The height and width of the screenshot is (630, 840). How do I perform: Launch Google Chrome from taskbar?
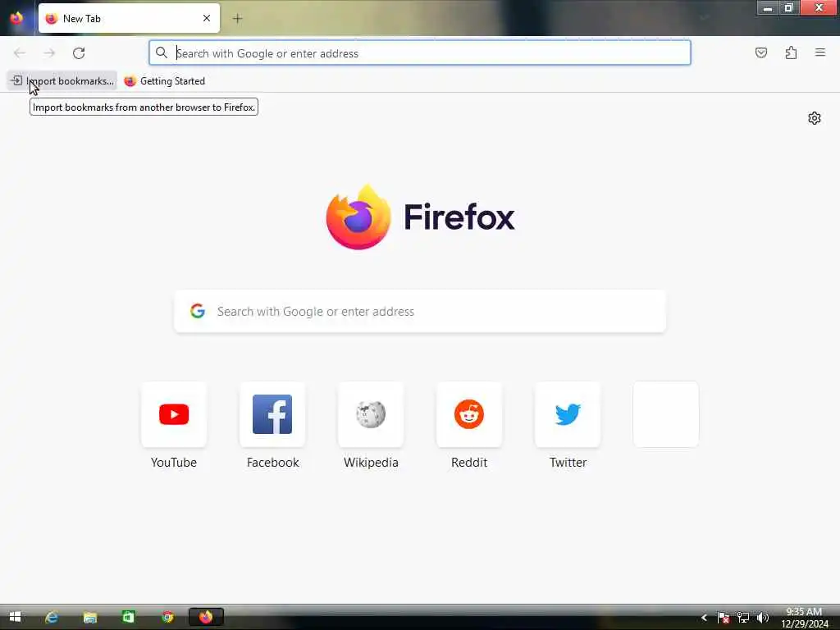coord(167,617)
